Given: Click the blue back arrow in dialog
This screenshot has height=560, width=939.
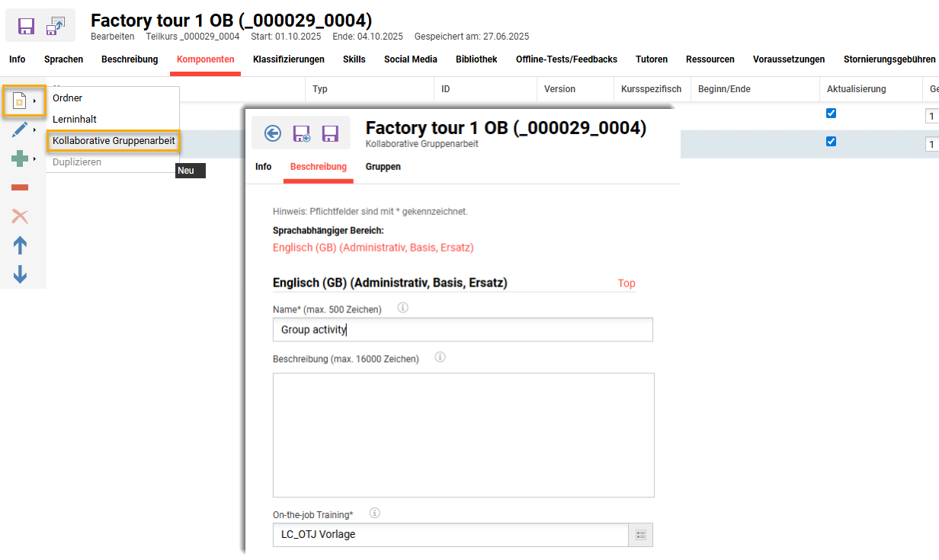Looking at the screenshot, I should click(x=272, y=133).
